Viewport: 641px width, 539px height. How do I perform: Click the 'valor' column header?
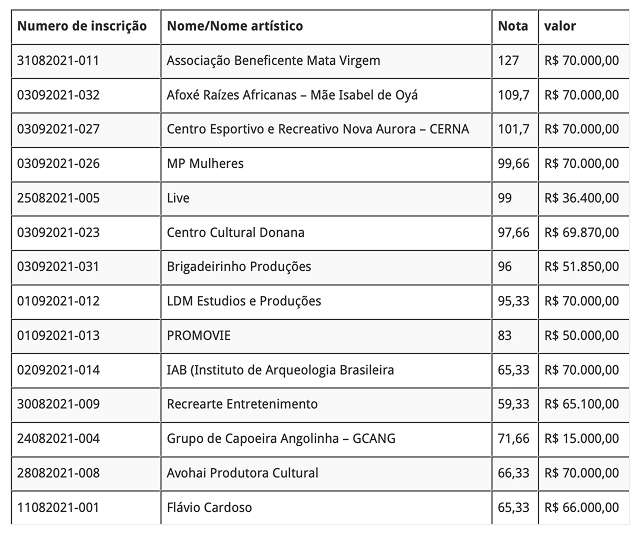[561, 26]
